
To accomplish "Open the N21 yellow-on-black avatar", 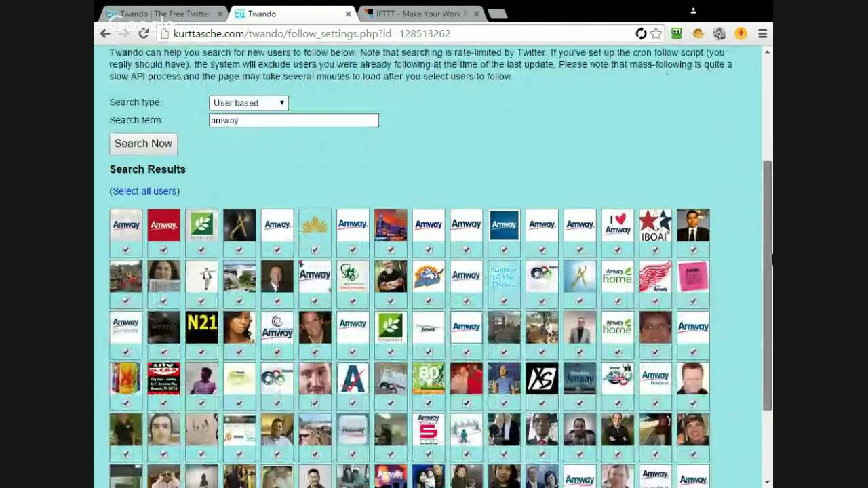I will pyautogui.click(x=202, y=327).
